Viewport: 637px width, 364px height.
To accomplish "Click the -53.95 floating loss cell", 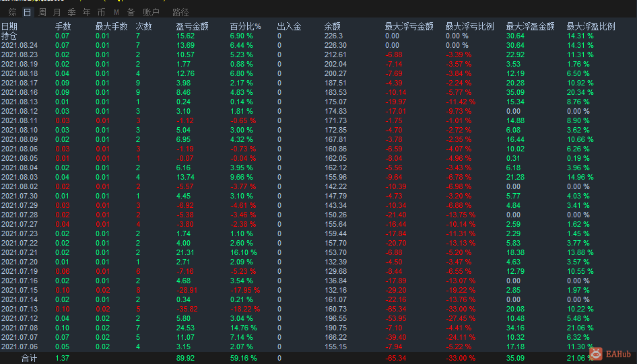I will point(396,318).
